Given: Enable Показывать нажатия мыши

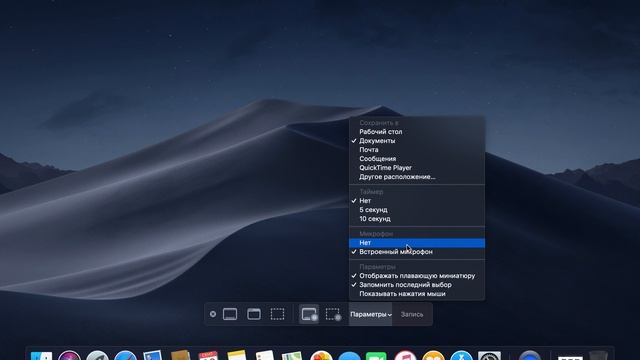Looking at the screenshot, I should [417, 294].
